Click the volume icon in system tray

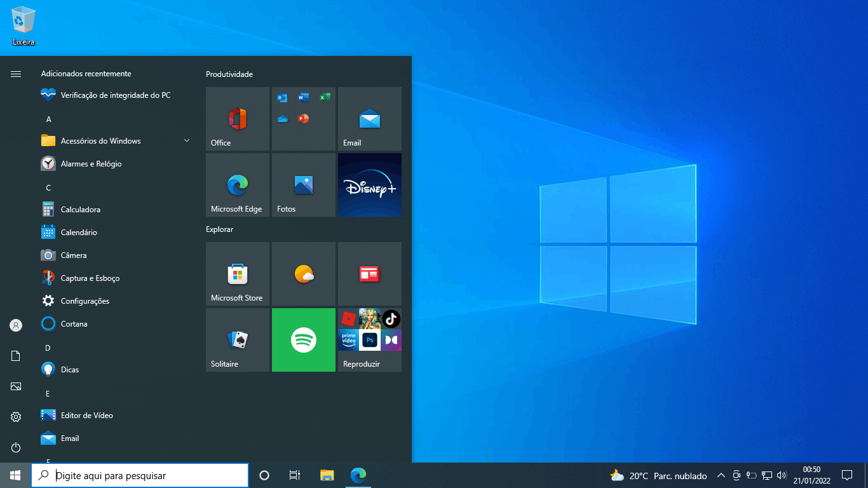coord(782,475)
